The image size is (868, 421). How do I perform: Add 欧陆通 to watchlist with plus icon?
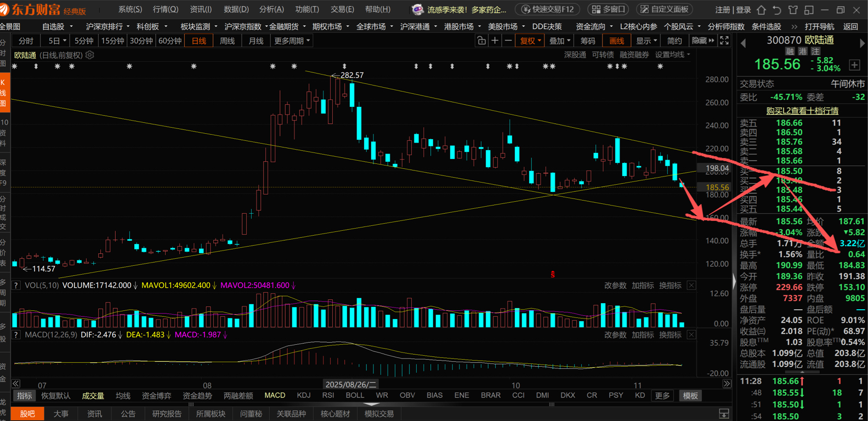point(854,65)
